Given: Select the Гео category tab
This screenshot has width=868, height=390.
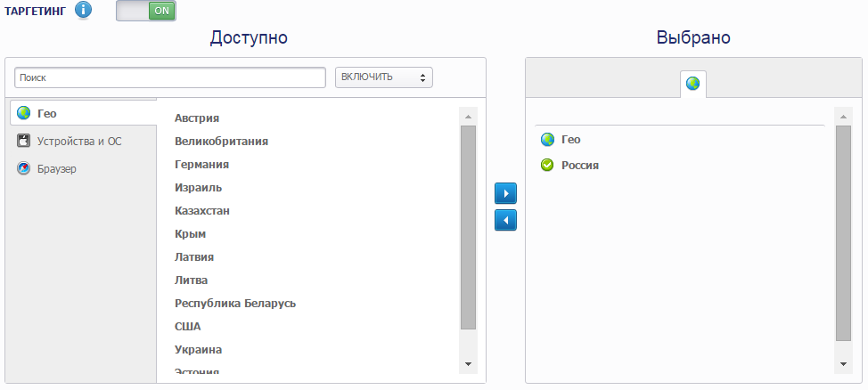Looking at the screenshot, I should (84, 113).
